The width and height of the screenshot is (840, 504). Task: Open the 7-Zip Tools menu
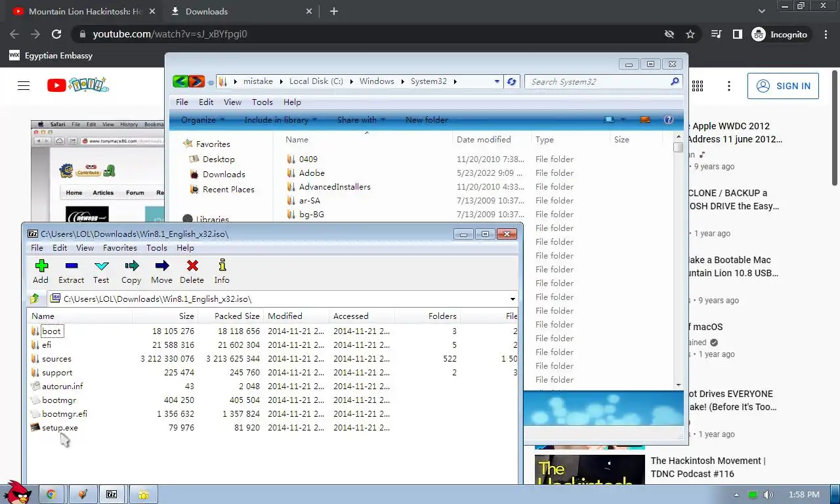[157, 248]
